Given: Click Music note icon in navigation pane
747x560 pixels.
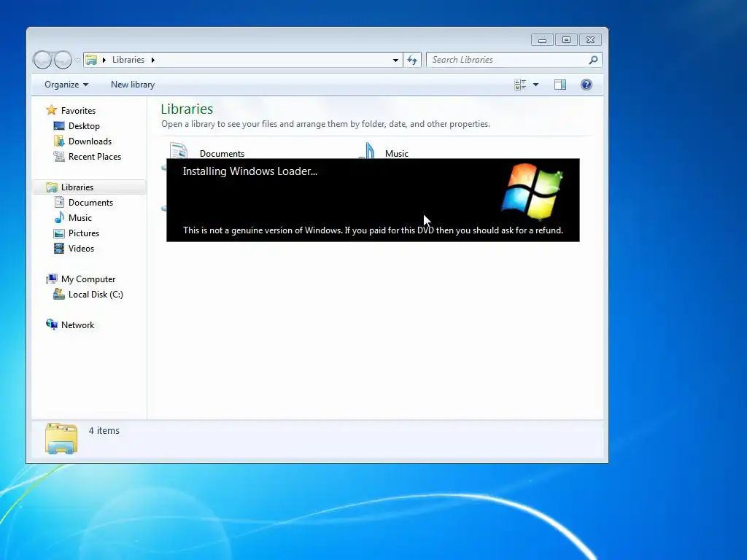Looking at the screenshot, I should coord(59,218).
